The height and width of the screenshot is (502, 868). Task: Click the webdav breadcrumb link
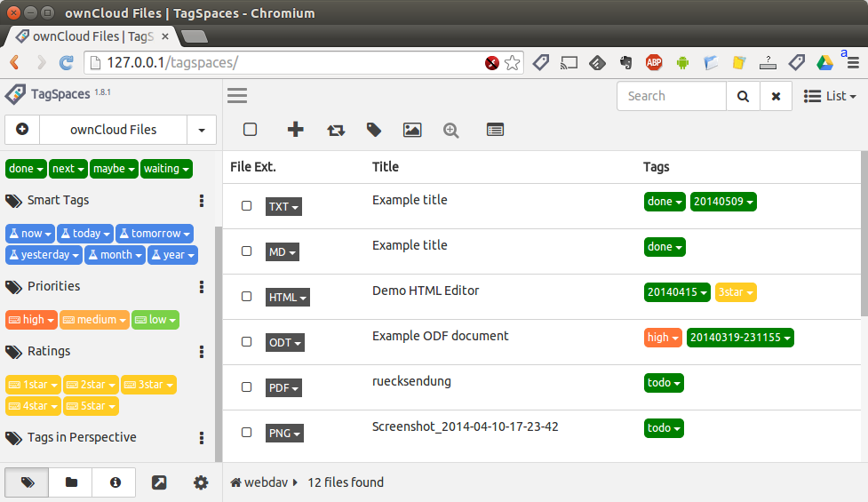coord(266,482)
